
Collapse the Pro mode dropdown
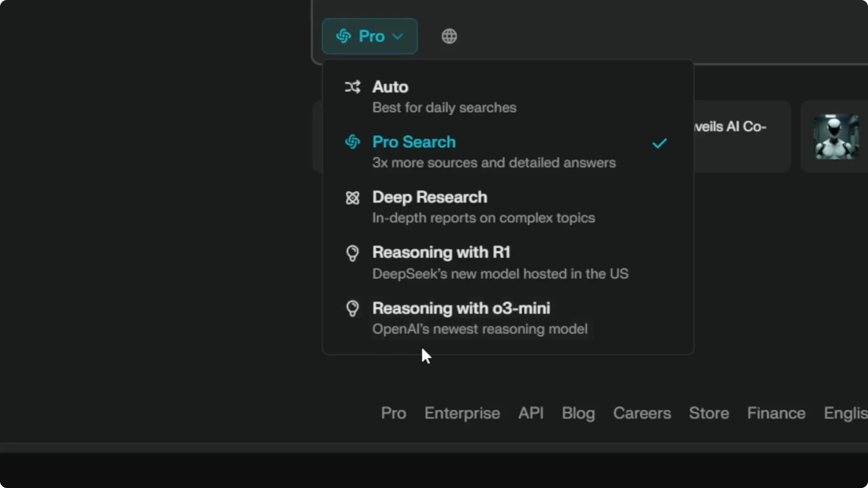pyautogui.click(x=369, y=36)
